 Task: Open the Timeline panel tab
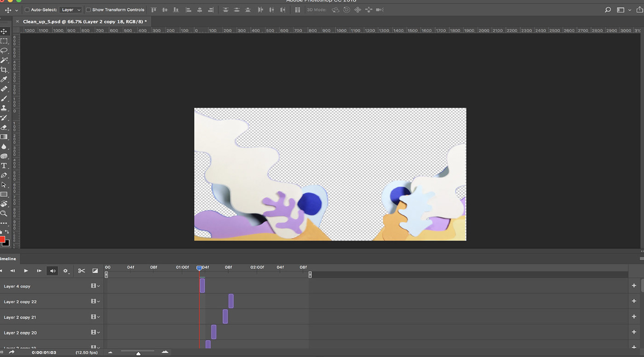click(x=8, y=259)
